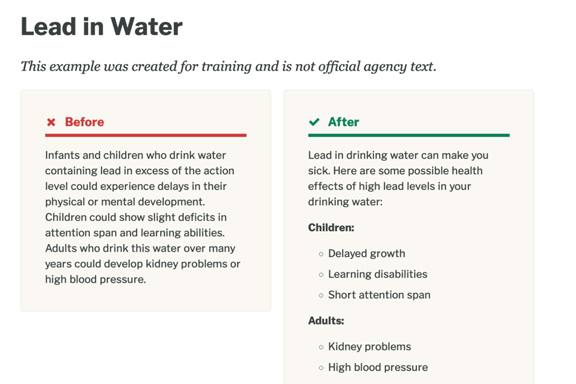Screen dimensions: 576x384
Task: Click the Before heading label
Action: [84, 122]
